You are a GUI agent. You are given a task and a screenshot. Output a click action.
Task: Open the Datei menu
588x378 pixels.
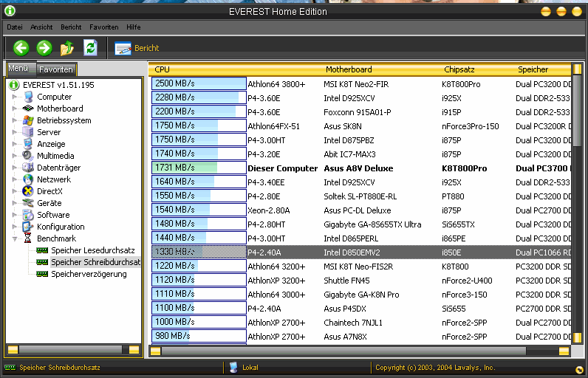point(15,27)
